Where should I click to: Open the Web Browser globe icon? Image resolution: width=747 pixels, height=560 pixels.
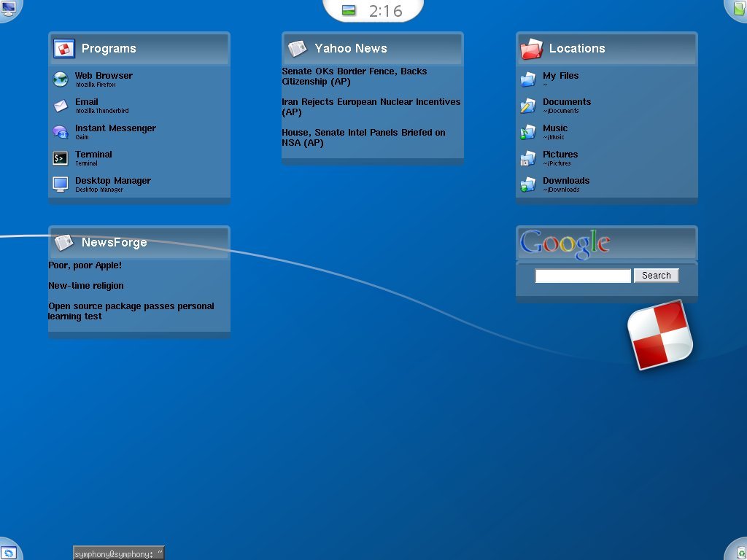tap(61, 79)
